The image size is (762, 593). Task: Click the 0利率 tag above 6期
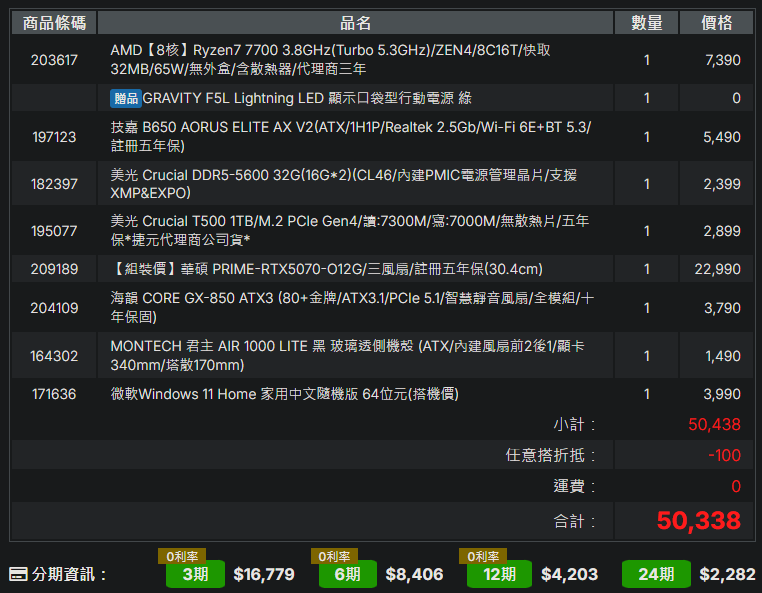point(334,556)
